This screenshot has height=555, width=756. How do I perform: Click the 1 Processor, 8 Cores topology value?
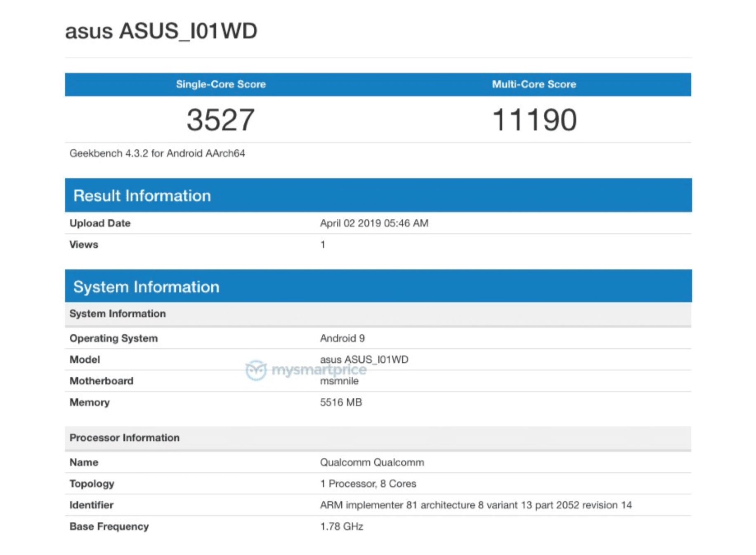click(x=368, y=484)
